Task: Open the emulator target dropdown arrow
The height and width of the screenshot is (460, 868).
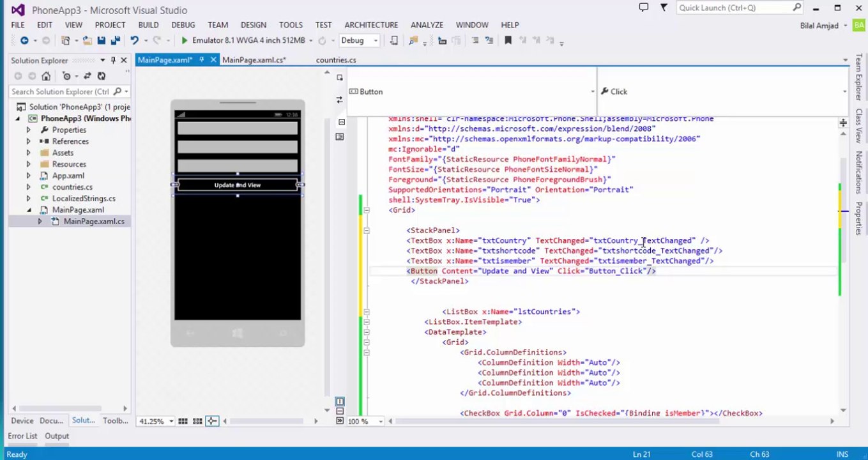Action: point(311,40)
